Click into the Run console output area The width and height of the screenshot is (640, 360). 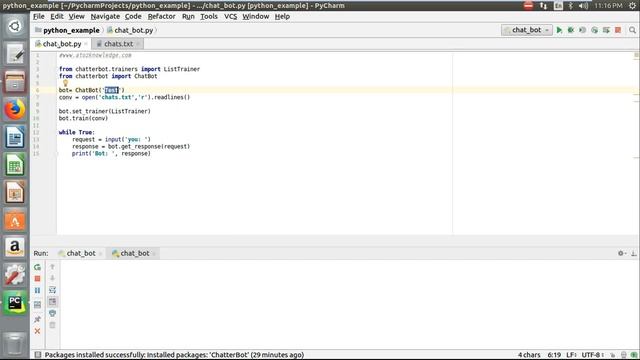point(349,304)
